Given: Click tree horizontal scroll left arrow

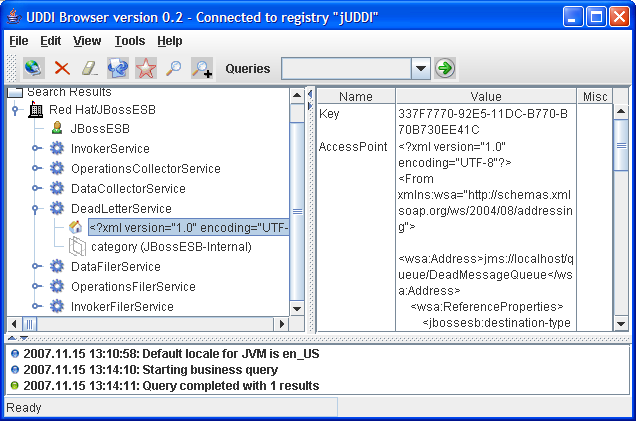Looking at the screenshot, I should (x=14, y=324).
